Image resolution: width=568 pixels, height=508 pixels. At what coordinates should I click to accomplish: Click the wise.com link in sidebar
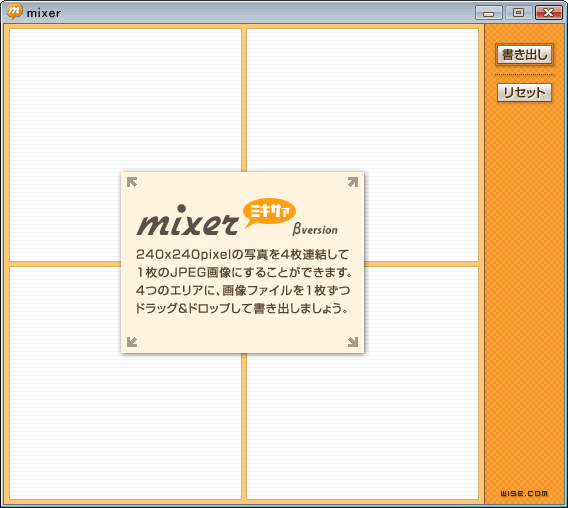tap(524, 493)
